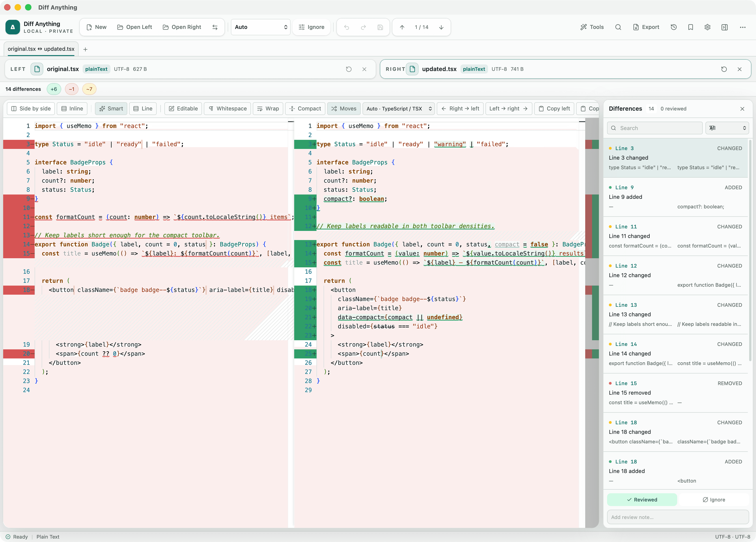Toggle Smart diff mode
The width and height of the screenshot is (756, 542).
(x=111, y=109)
